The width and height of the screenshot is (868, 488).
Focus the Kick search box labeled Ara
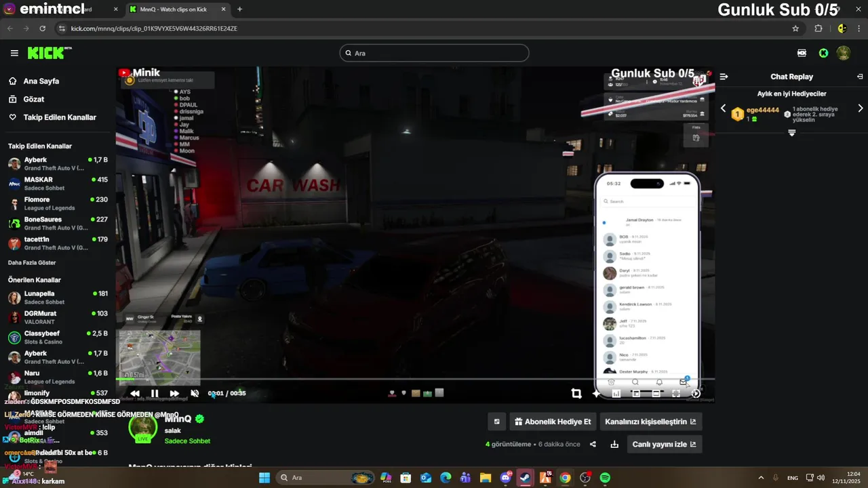(434, 53)
